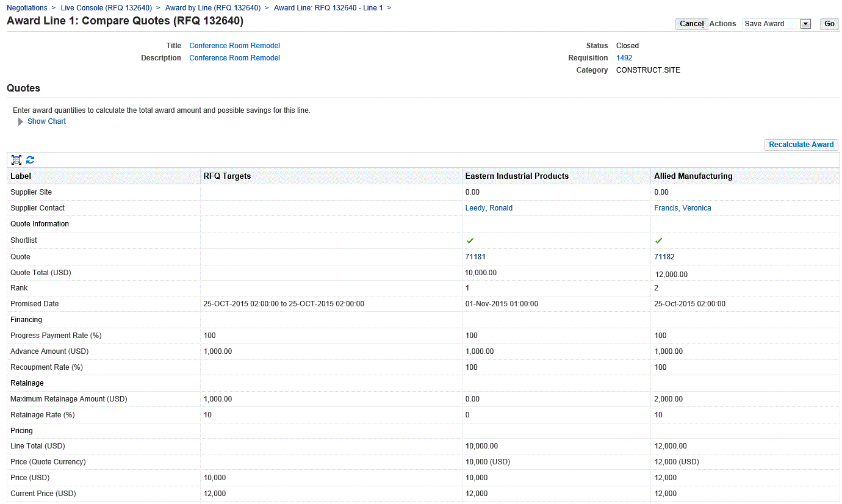Open supplier contact Leedy, Ronald
Screen dimensions: 842x504
(489, 208)
